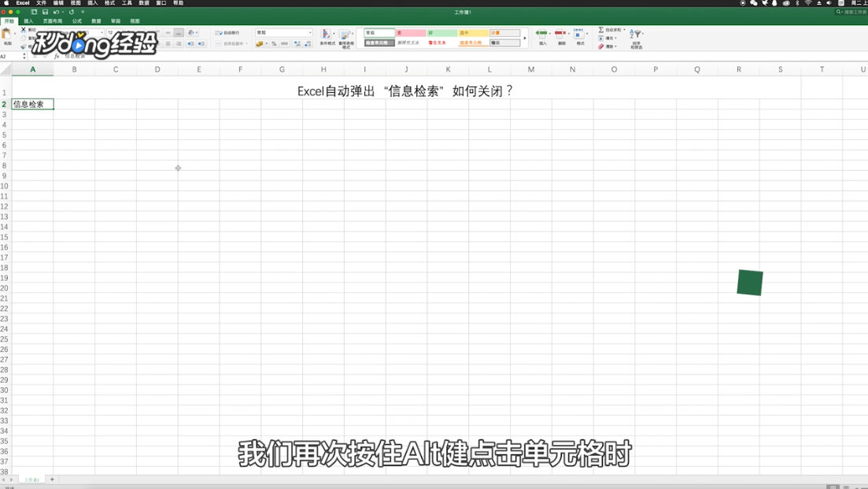Open the Name Box A2 stepper
868x489 pixels.
(x=24, y=56)
